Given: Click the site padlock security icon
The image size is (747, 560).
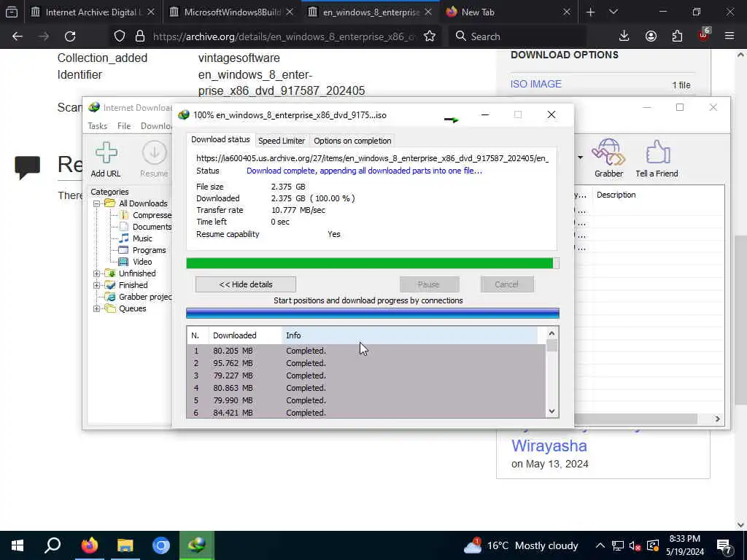Looking at the screenshot, I should [139, 36].
